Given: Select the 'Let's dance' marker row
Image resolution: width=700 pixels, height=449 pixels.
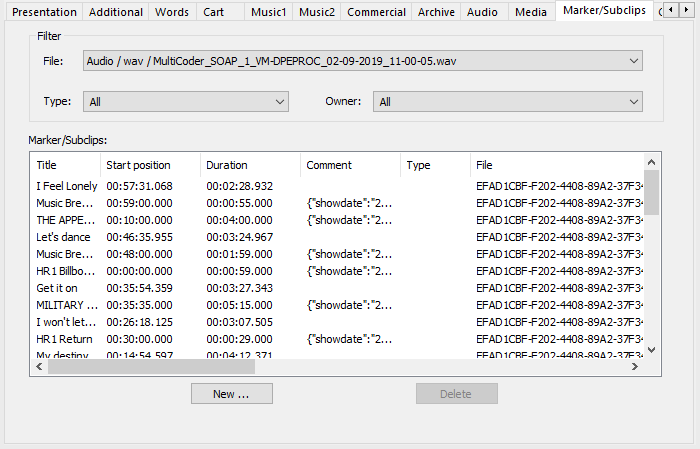Looking at the screenshot, I should tap(63, 237).
